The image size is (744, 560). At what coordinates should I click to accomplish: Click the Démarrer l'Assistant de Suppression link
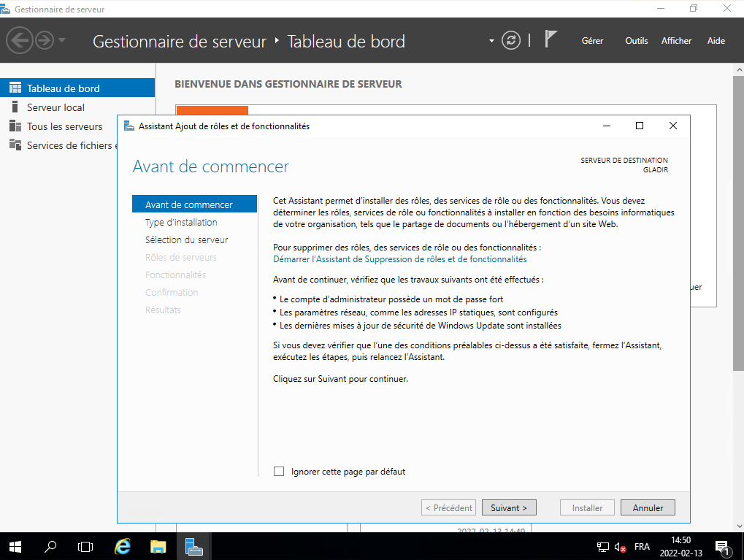pos(399,259)
